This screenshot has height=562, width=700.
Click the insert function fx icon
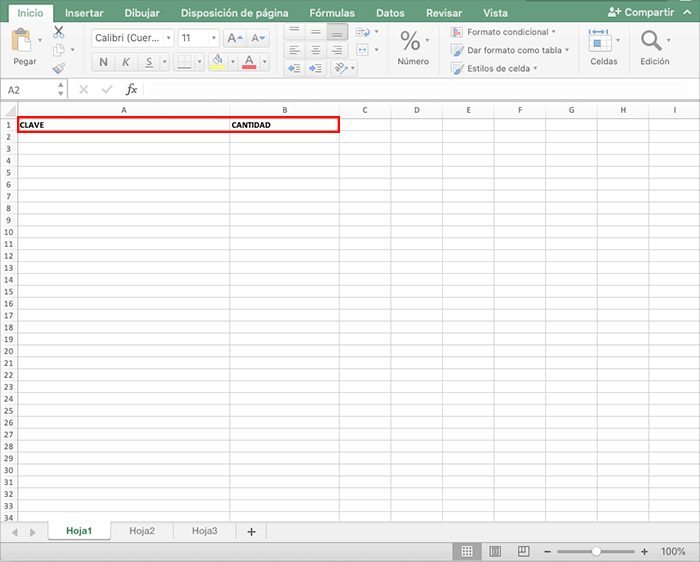pyautogui.click(x=131, y=89)
